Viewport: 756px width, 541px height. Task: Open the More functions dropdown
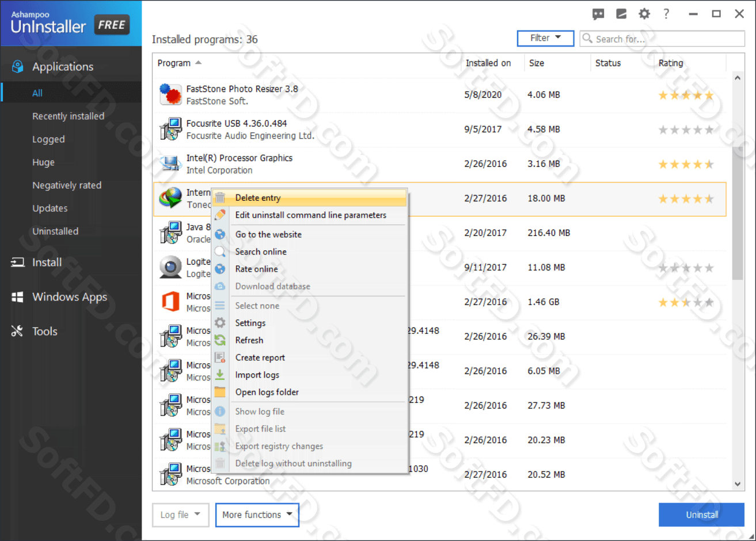pyautogui.click(x=257, y=515)
